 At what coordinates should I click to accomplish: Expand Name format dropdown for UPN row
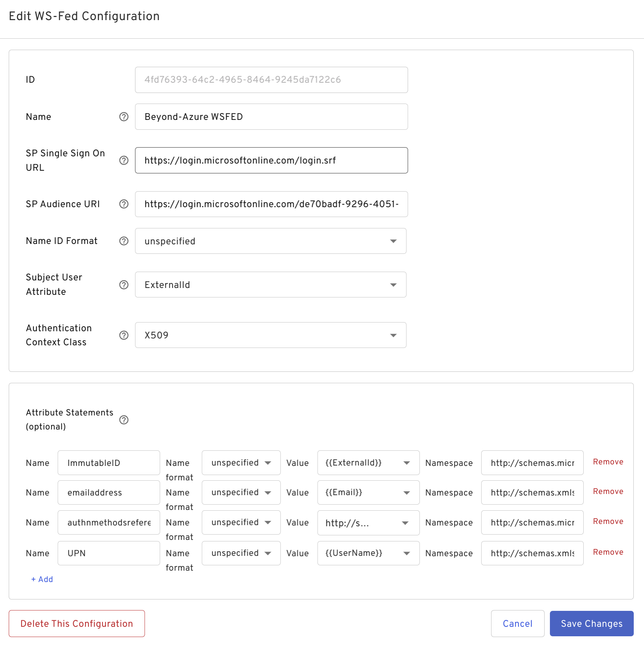coord(241,553)
